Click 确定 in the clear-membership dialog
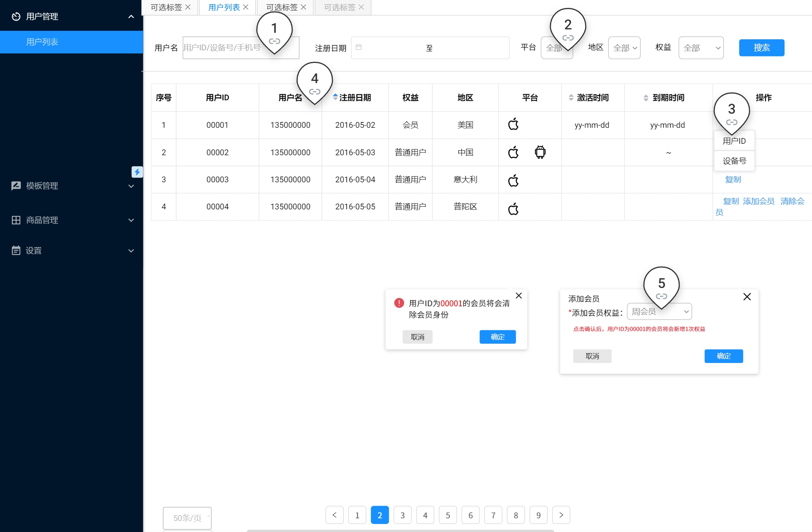812x532 pixels. pos(497,337)
